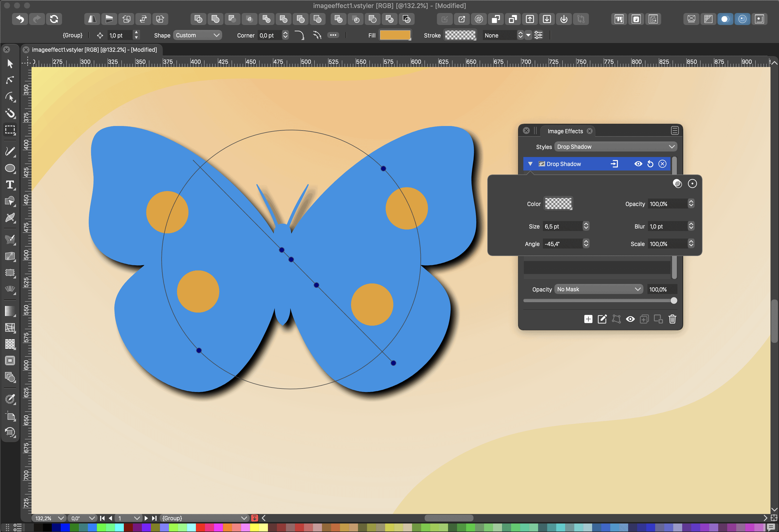Viewport: 779px width, 532px height.
Task: Click the edit effect pencil icon
Action: 602,319
